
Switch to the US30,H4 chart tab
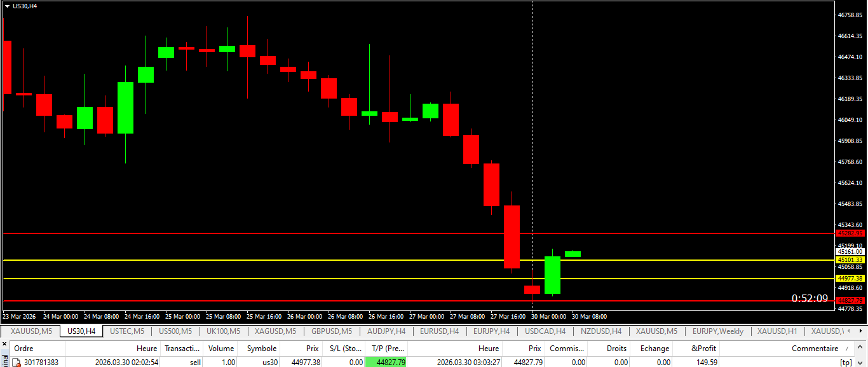tap(81, 331)
